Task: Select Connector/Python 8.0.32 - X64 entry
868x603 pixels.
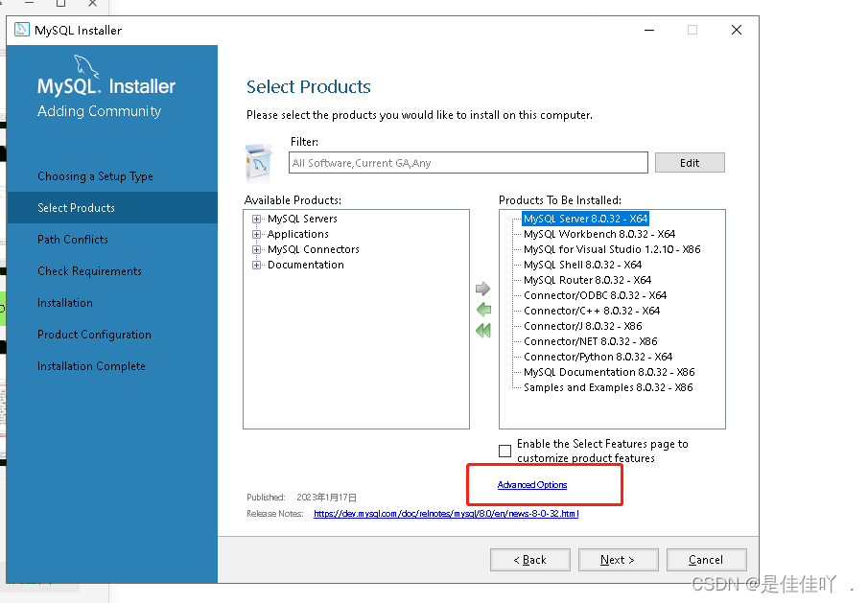Action: (598, 357)
